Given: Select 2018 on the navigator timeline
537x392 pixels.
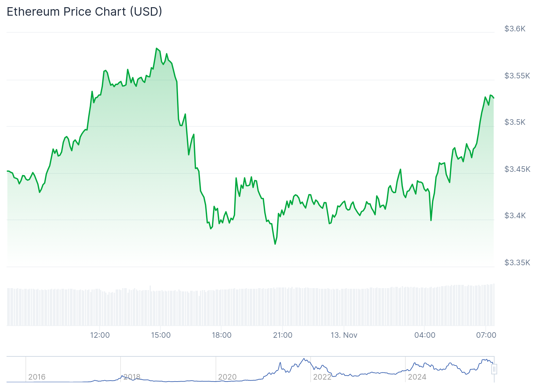Looking at the screenshot, I should [132, 377].
